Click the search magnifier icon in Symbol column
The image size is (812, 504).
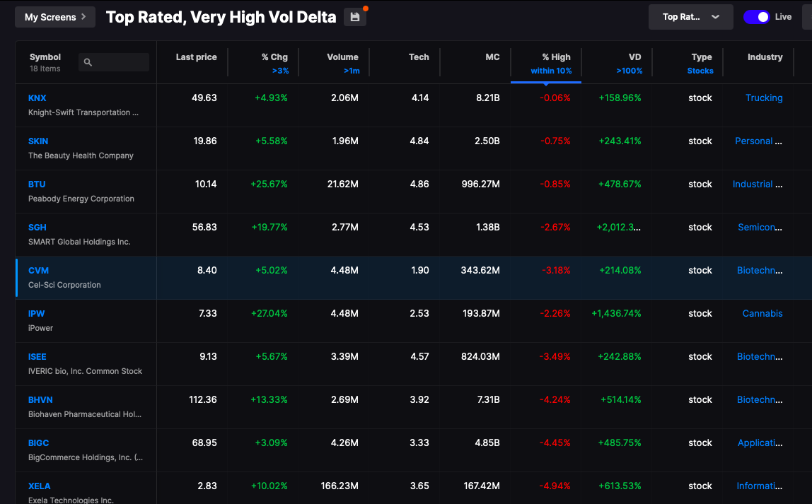click(x=88, y=62)
